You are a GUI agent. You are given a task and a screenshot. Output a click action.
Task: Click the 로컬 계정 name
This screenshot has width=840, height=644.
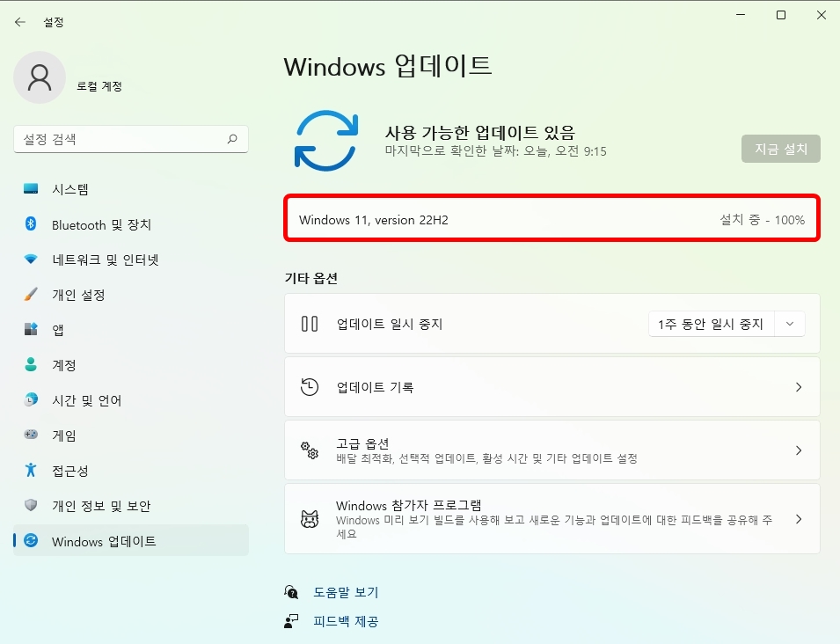[x=99, y=86]
